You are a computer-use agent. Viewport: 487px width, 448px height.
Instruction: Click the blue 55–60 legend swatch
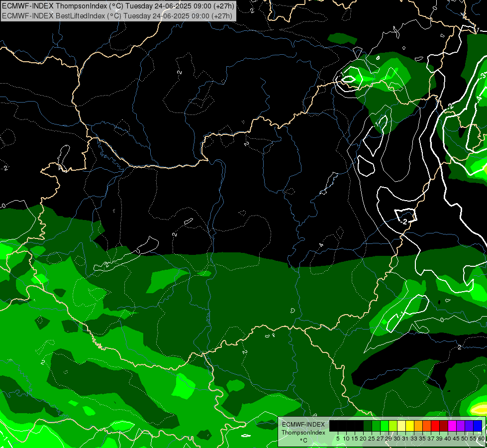[x=478, y=426]
